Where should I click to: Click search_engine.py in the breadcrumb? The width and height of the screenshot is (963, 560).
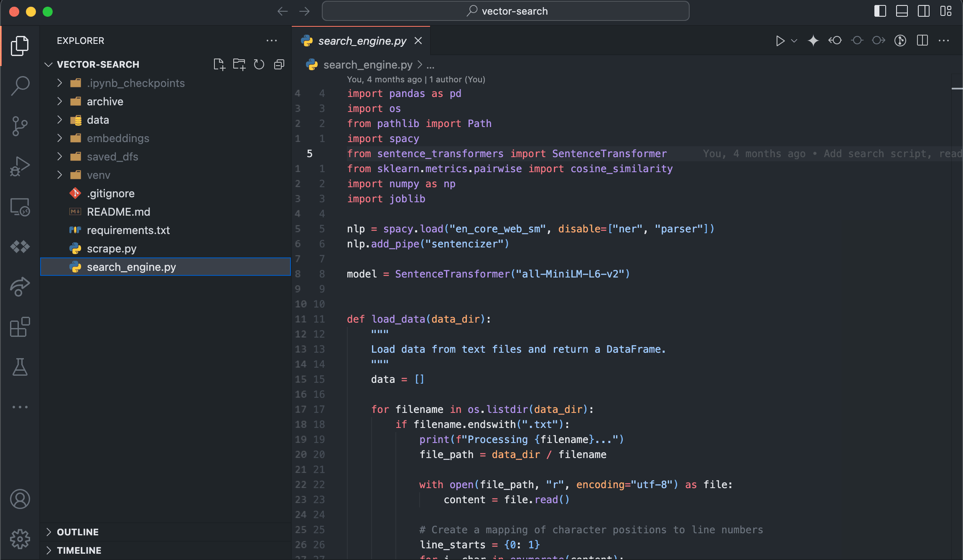[x=368, y=65]
